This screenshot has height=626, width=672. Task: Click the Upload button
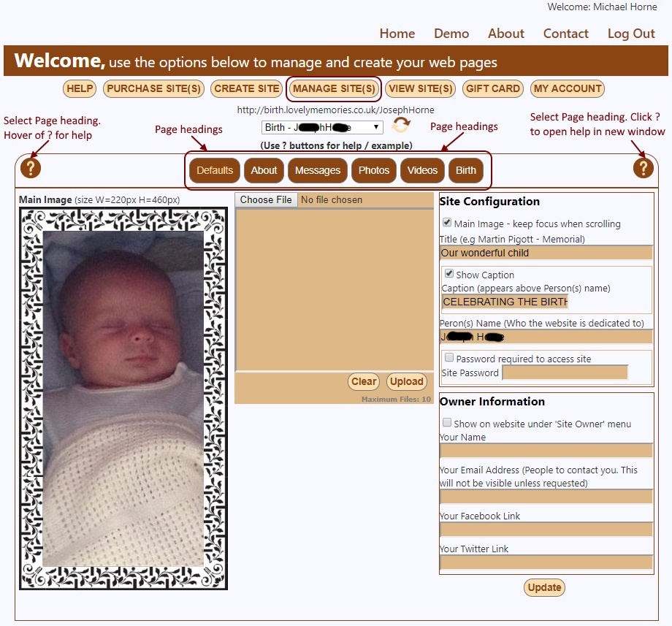coord(407,381)
